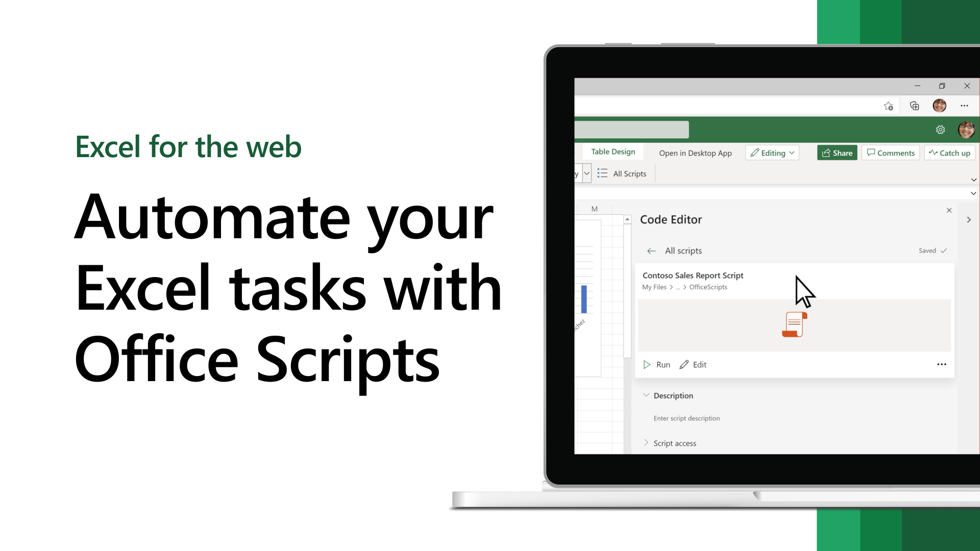The image size is (980, 551).
Task: Click the three-dot more options menu
Action: click(x=941, y=364)
